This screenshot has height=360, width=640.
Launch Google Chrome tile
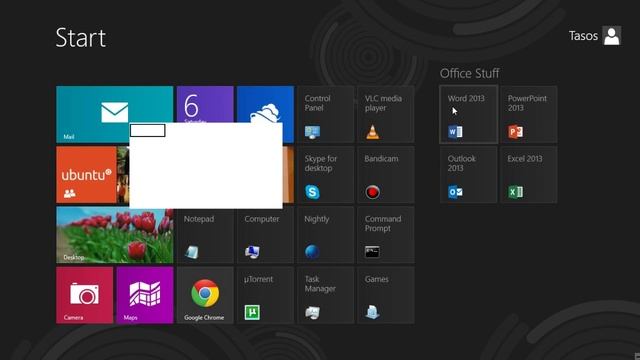(205, 295)
